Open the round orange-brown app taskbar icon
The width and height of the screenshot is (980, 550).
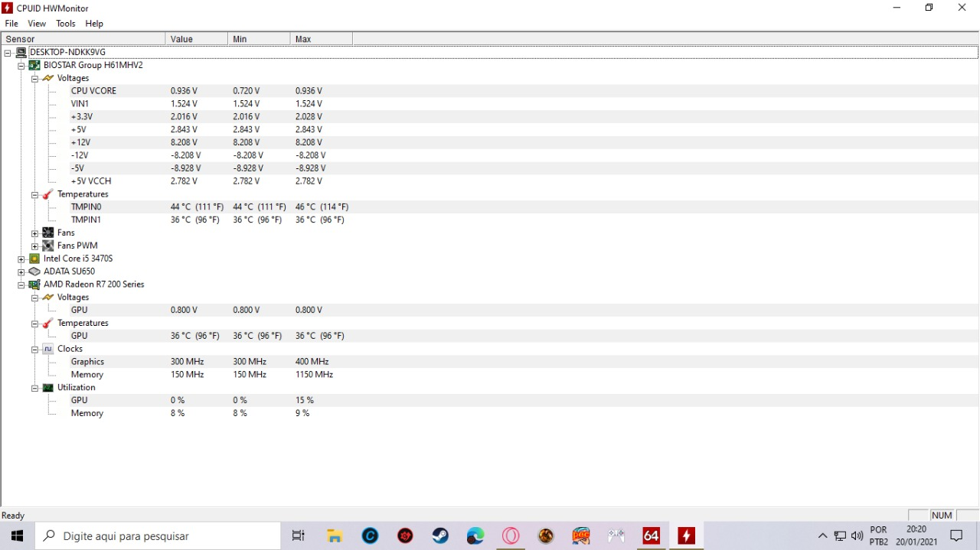tap(546, 536)
